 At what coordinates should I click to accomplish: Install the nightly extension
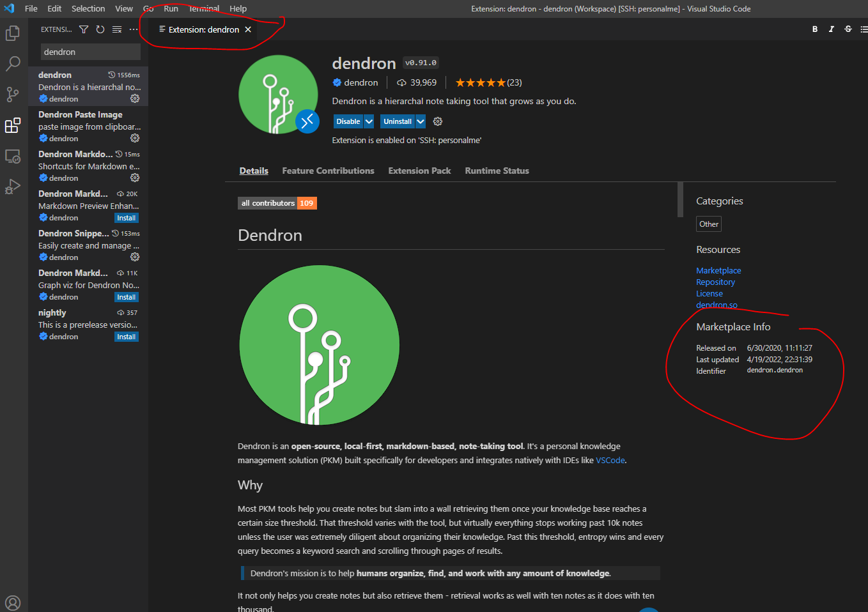pyautogui.click(x=127, y=337)
